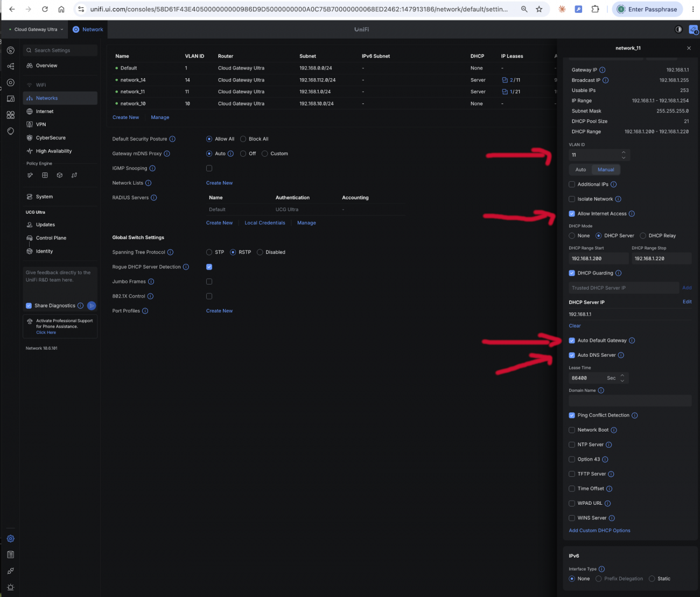Toggle the dark mode icon in header
Screen dimensions: 700x597
point(678,29)
